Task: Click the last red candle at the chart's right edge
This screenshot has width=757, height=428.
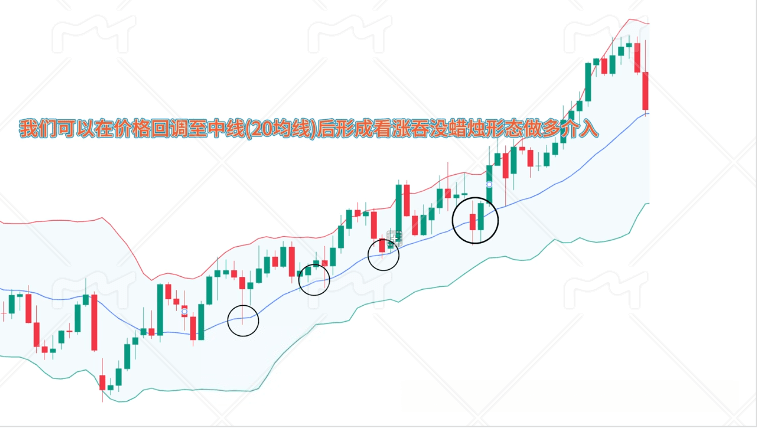Action: point(647,91)
